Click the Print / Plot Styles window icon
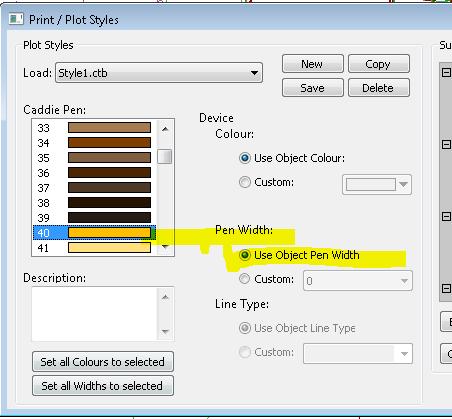The image size is (452, 419). coord(16,19)
